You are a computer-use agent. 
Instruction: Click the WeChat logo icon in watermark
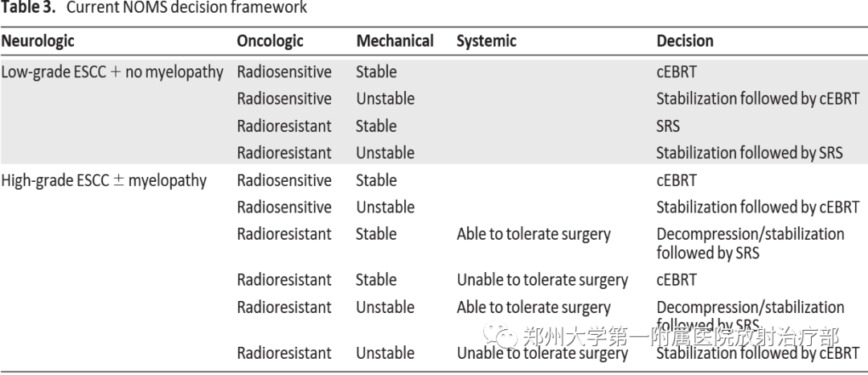[x=500, y=335]
